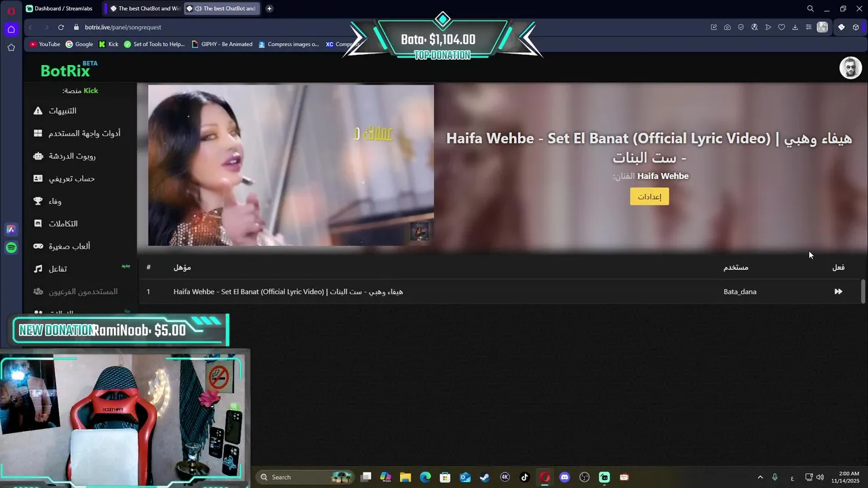Open Spotify in Opera sidebar
The width and height of the screenshot is (868, 488).
11,248
